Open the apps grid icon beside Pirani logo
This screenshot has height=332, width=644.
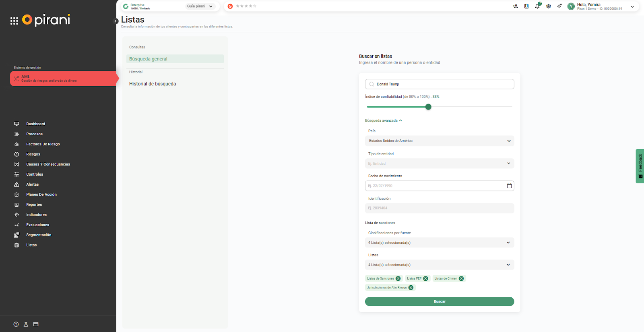(14, 21)
